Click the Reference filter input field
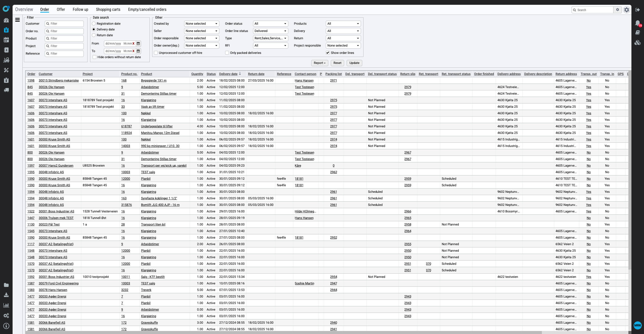The image size is (644, 334). click(x=64, y=54)
